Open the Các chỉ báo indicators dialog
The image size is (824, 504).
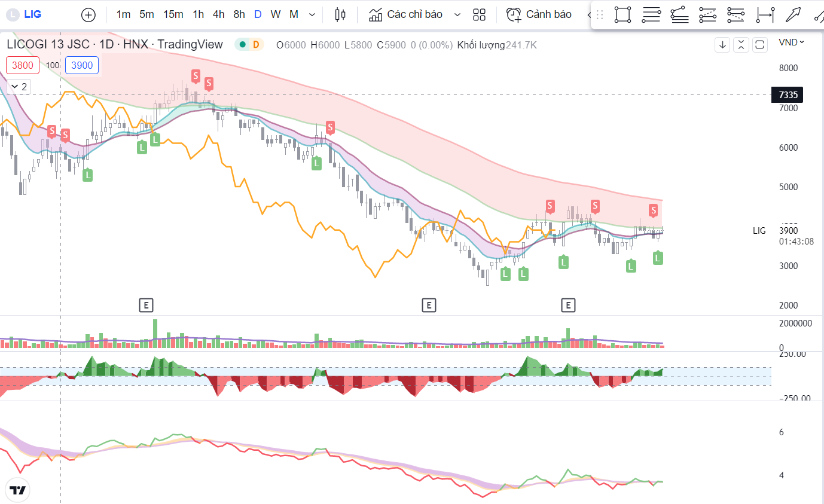coord(405,14)
